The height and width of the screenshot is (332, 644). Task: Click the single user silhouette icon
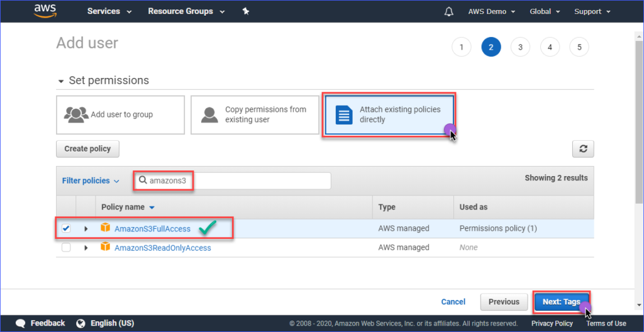(x=209, y=115)
